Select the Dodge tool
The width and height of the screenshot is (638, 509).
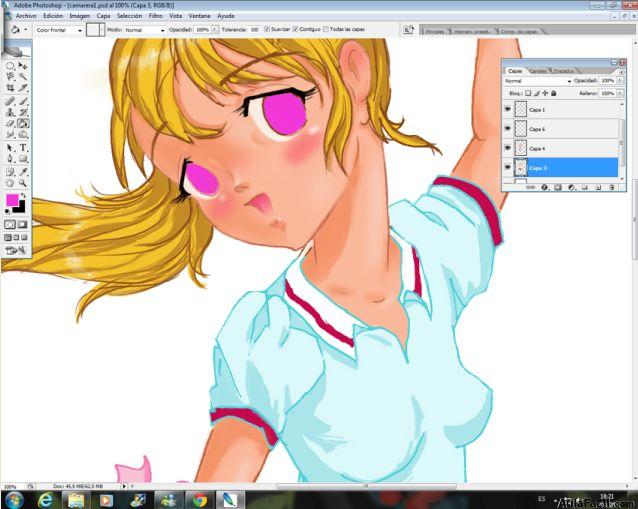pos(23,134)
